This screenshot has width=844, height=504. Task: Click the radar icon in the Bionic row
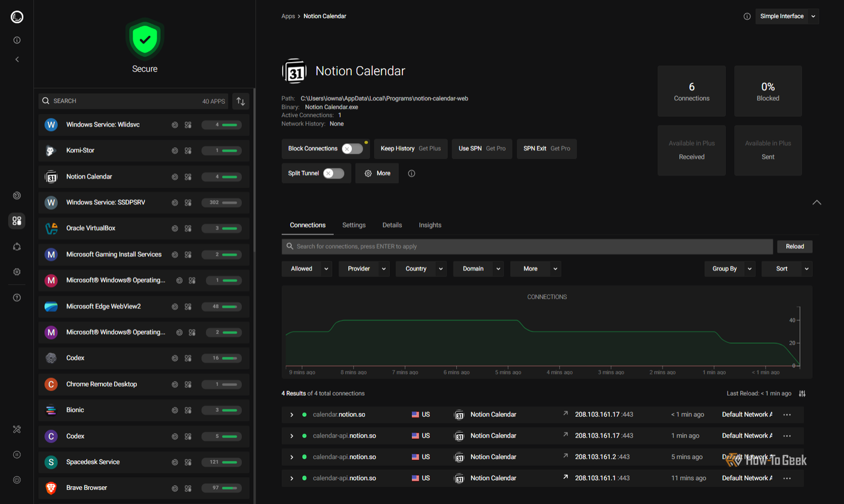pyautogui.click(x=175, y=410)
